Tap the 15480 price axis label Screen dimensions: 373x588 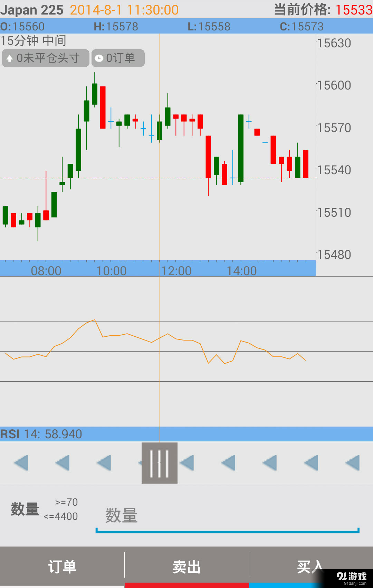click(334, 255)
